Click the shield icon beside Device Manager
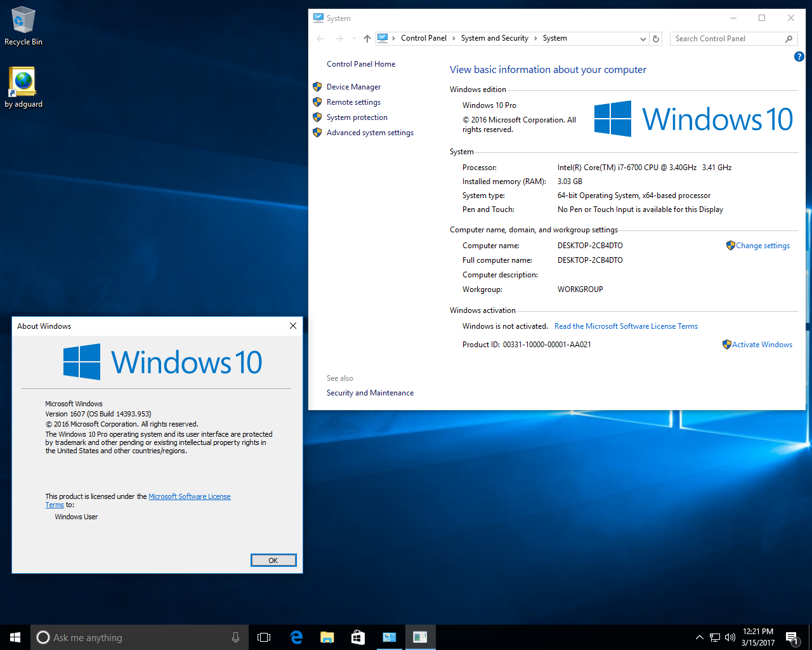The width and height of the screenshot is (812, 650). point(317,87)
